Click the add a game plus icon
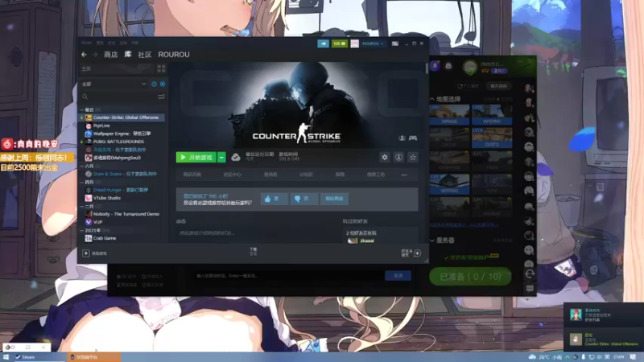The width and height of the screenshot is (644, 362). point(86,253)
